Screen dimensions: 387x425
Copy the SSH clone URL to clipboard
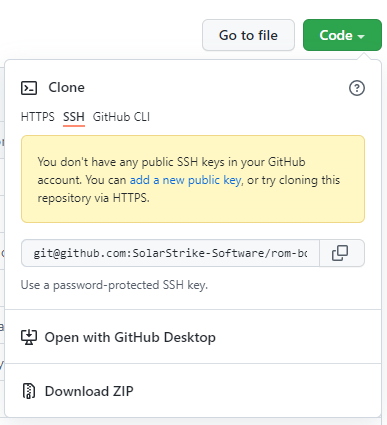[x=342, y=253]
